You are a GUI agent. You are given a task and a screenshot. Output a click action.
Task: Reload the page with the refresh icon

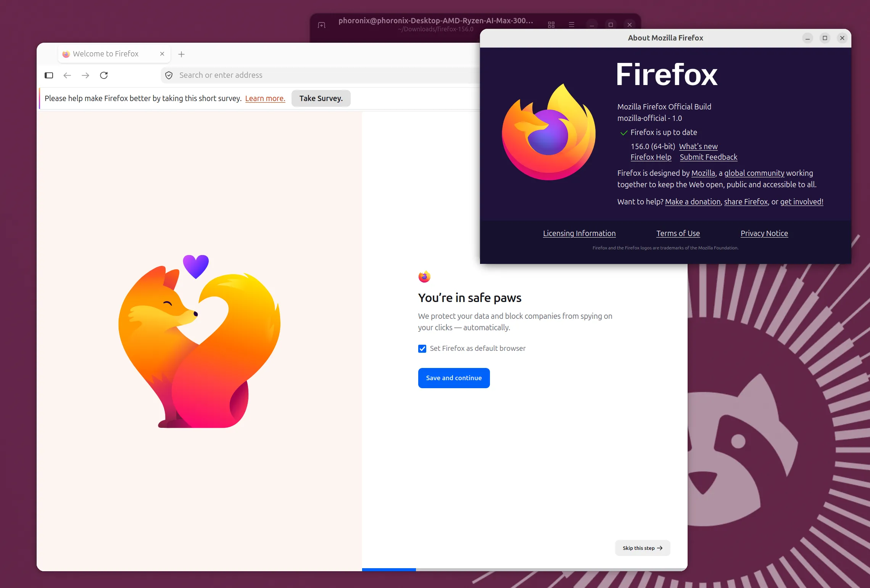point(104,75)
